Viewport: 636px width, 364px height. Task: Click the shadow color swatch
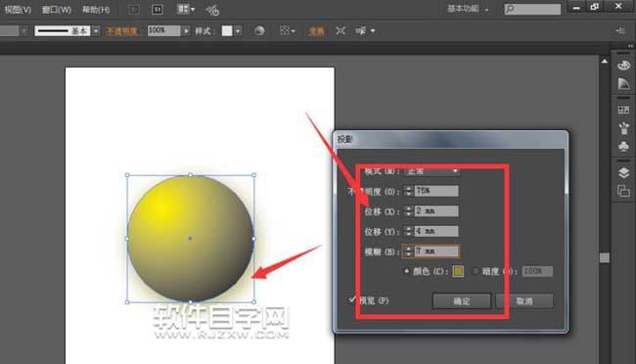click(x=458, y=271)
